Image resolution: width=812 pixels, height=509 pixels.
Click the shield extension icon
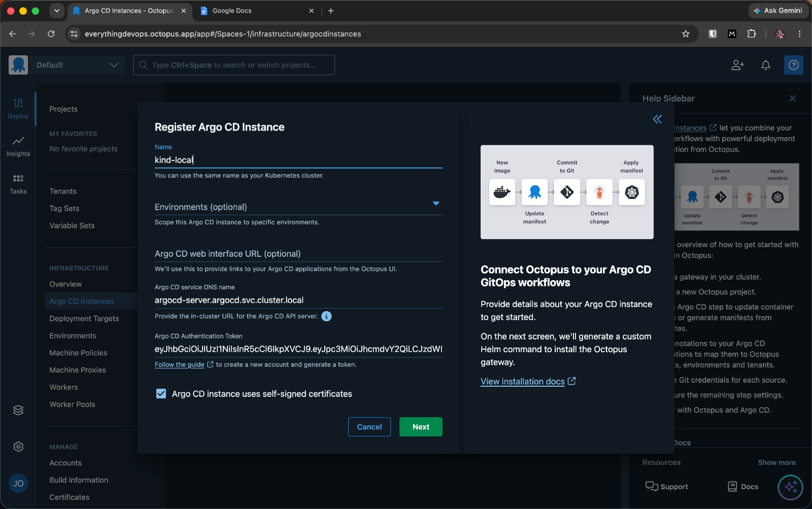click(713, 34)
